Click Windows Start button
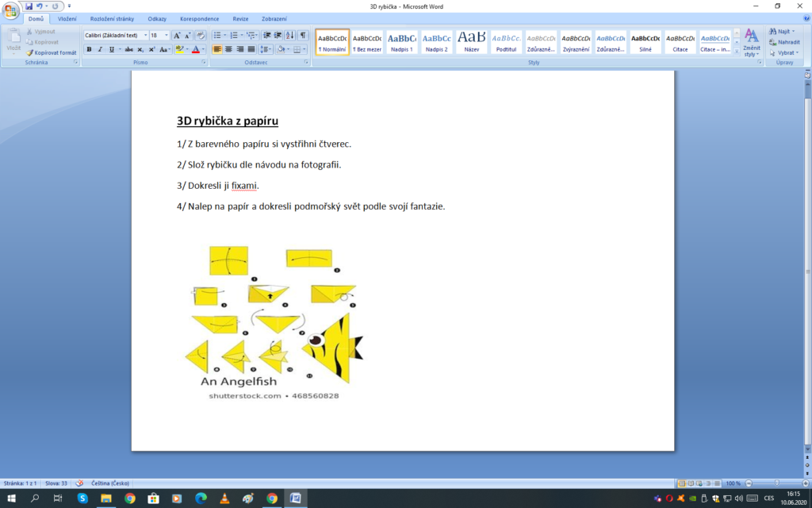 point(11,498)
